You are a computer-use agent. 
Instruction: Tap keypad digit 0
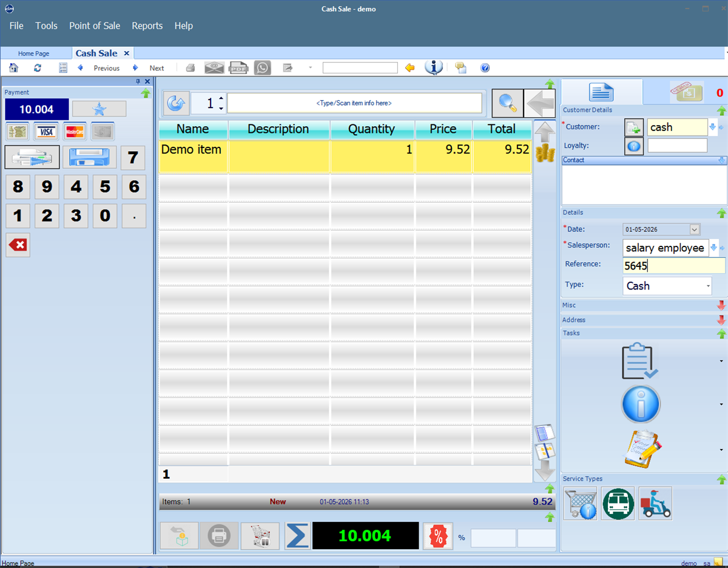click(x=105, y=215)
